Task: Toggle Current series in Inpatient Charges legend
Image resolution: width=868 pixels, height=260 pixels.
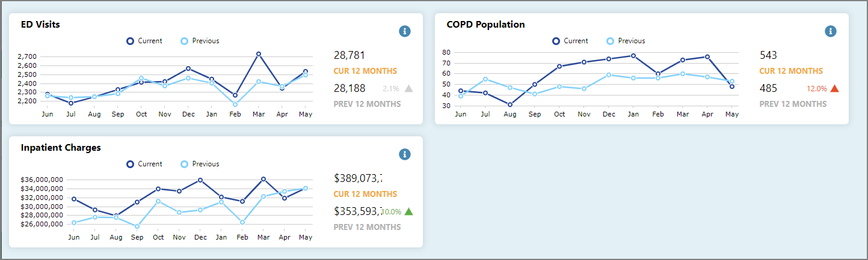Action: tap(144, 164)
